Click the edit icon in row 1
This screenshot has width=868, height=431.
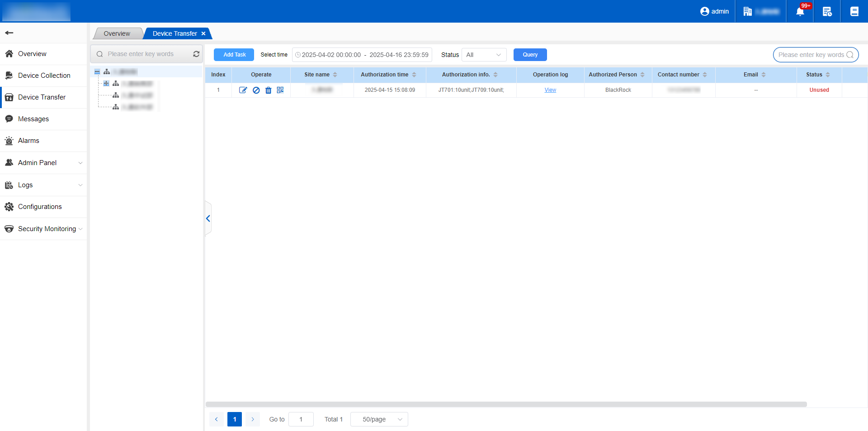pyautogui.click(x=243, y=90)
